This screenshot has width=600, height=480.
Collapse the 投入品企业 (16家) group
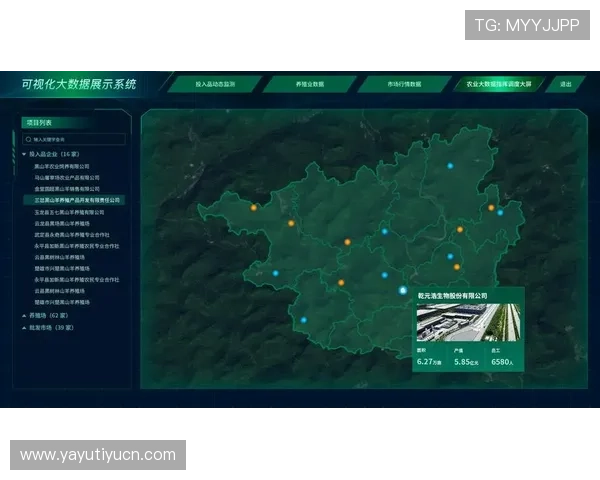click(x=24, y=154)
